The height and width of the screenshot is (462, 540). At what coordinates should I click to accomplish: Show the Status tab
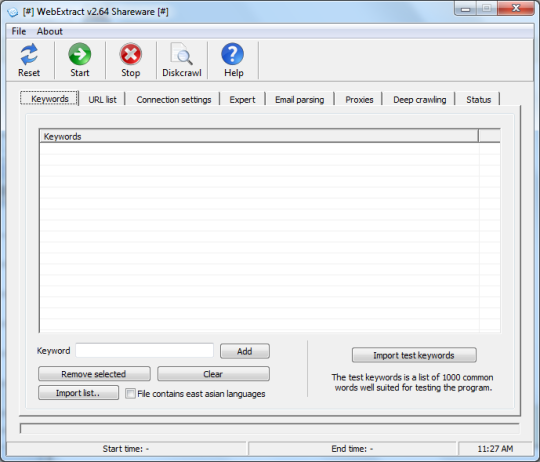[478, 99]
